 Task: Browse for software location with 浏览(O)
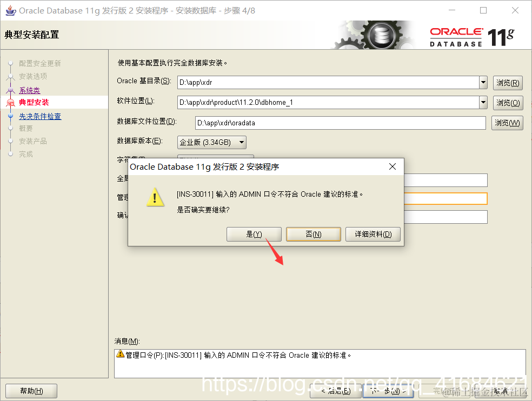(508, 103)
